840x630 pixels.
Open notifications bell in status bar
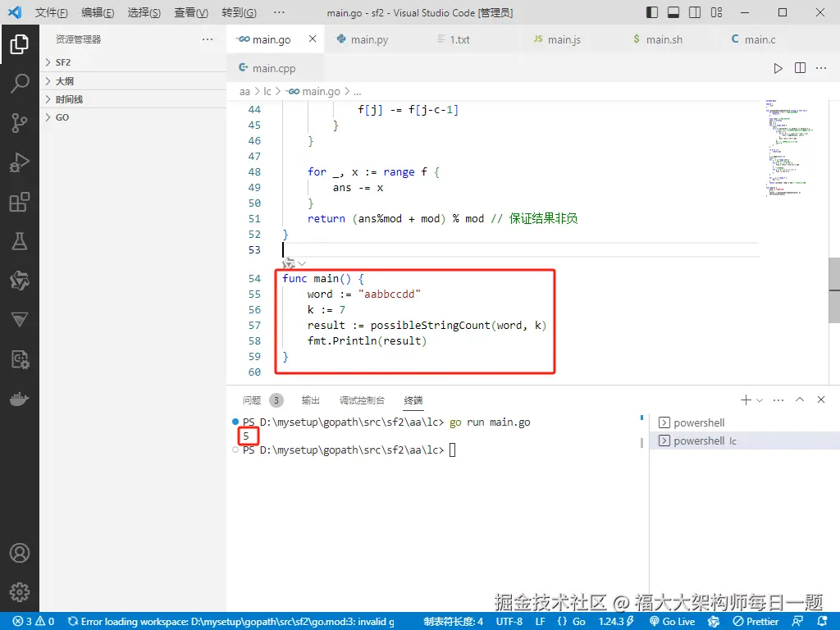(823, 622)
